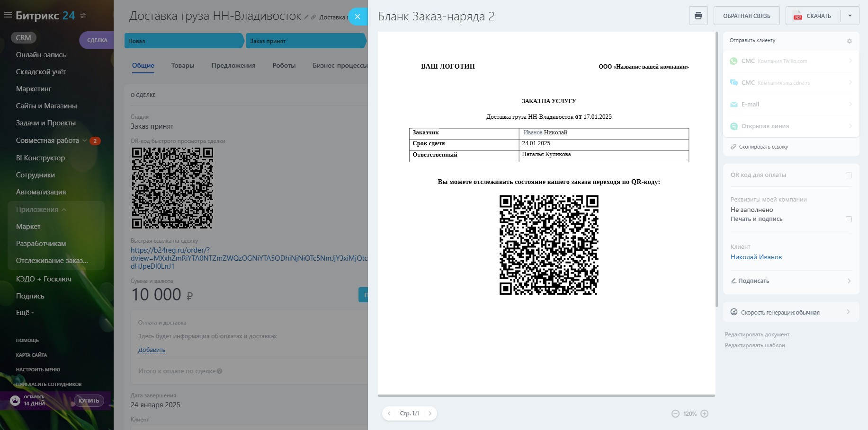Go to next document page
Viewport: 868px width, 430px height.
coord(430,413)
